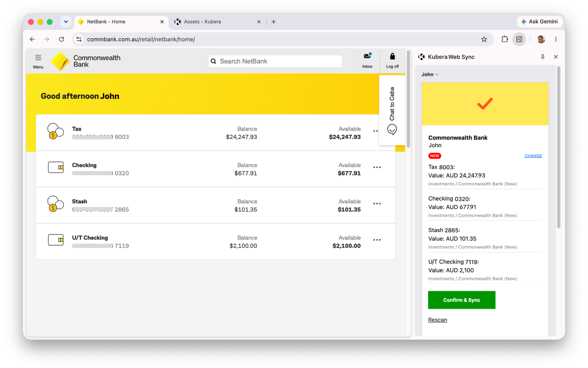Close the NetBank - Home tab
Image resolution: width=588 pixels, height=368 pixels.
pyautogui.click(x=162, y=22)
